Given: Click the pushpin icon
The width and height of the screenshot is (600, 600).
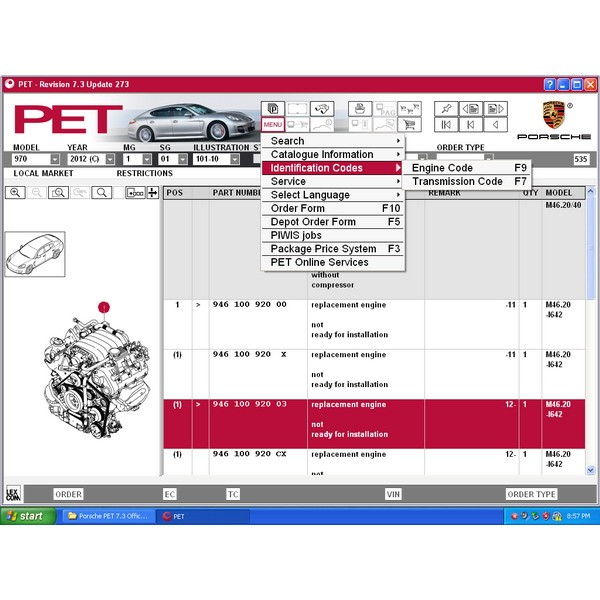Looking at the screenshot, I should [446, 109].
